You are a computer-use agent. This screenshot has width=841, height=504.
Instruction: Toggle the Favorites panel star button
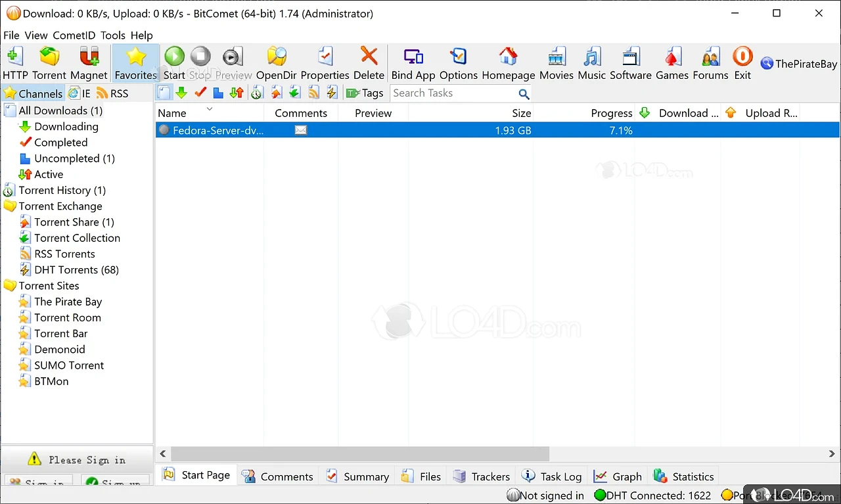(x=136, y=63)
